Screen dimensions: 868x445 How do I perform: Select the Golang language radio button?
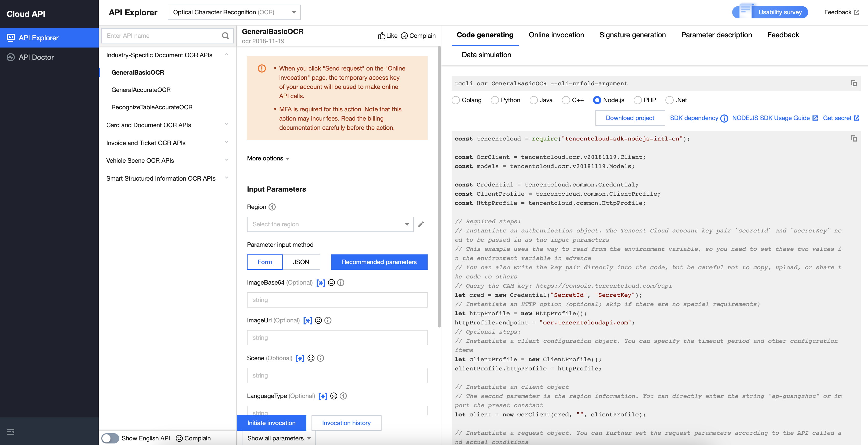click(x=455, y=100)
